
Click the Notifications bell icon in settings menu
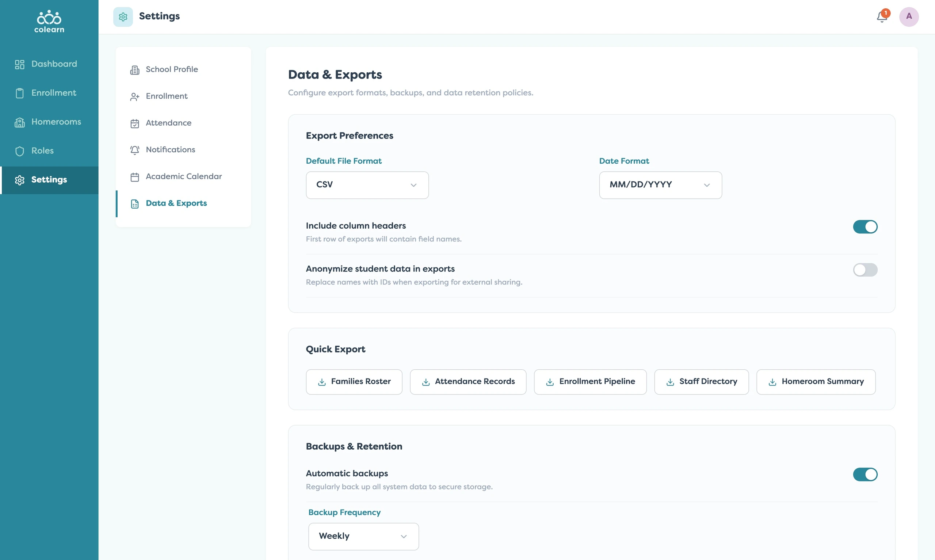pos(135,150)
